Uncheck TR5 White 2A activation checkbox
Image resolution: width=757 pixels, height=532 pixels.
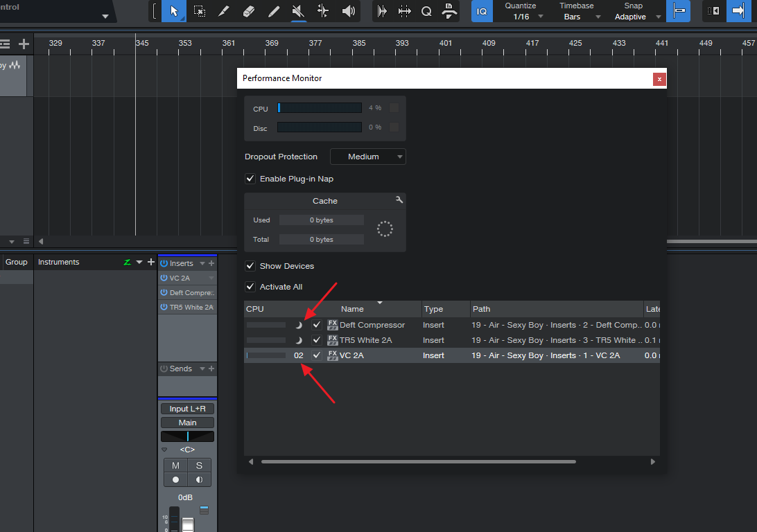coord(316,340)
